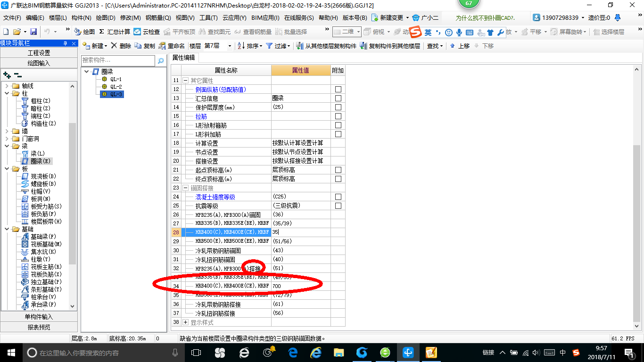This screenshot has width=644, height=362.
Task: Click the 单构件输入 button
Action: pyautogui.click(x=39, y=317)
